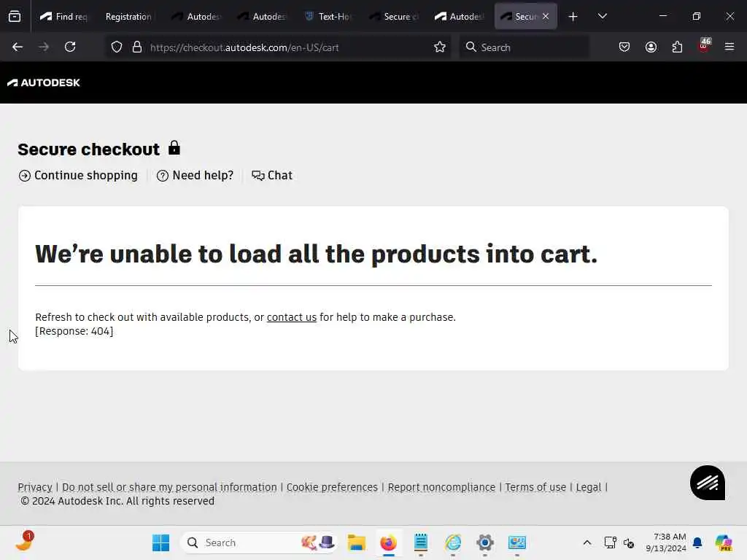Click the Windows taskbar Search box
This screenshot has height=560, width=747.
pyautogui.click(x=260, y=542)
